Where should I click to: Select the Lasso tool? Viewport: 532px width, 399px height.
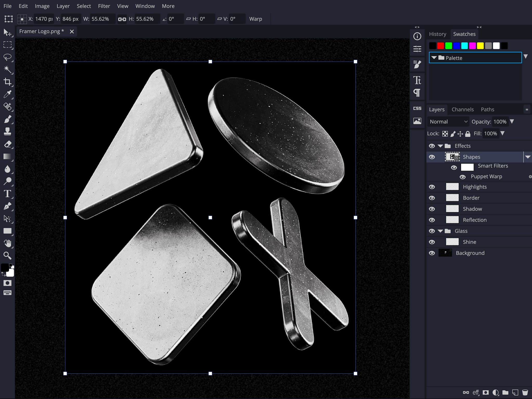click(x=8, y=57)
